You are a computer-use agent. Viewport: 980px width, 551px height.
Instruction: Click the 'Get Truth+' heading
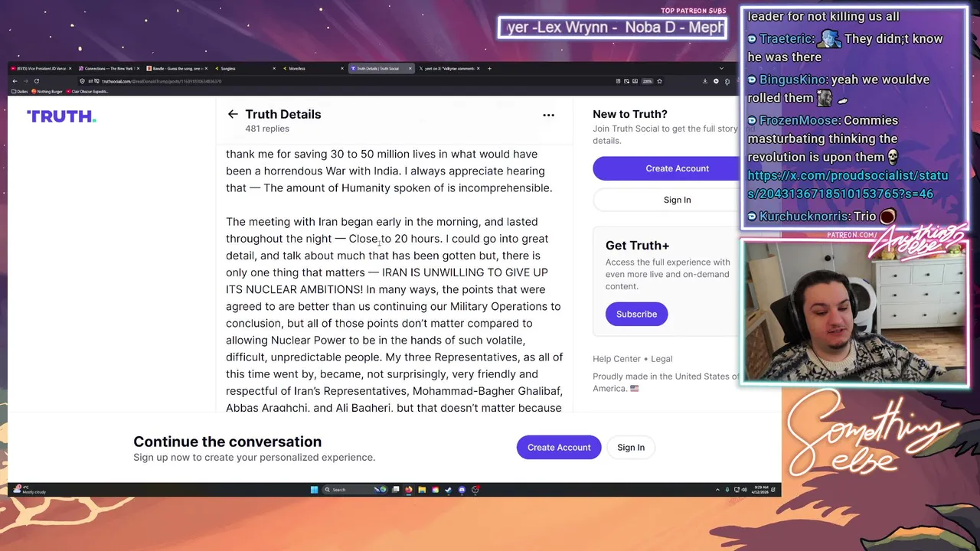pyautogui.click(x=637, y=245)
